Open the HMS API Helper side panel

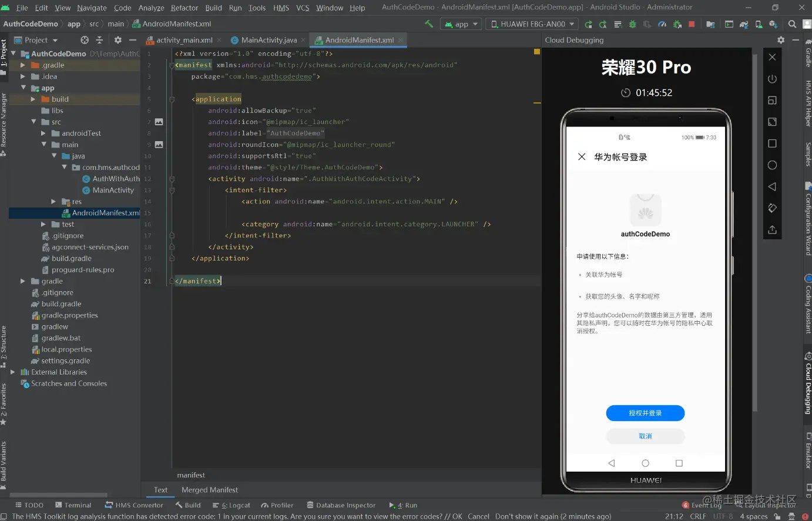click(808, 103)
